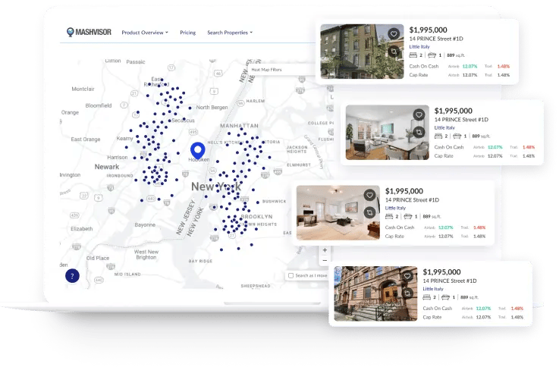The height and width of the screenshot is (392, 559).
Task: Favorite the white living room listing heart
Action: 369,195
